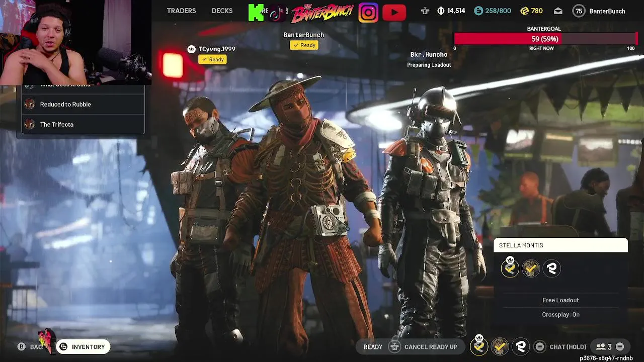The height and width of the screenshot is (362, 644).
Task: Click the icon beside The Trifecta
Action: click(30, 124)
